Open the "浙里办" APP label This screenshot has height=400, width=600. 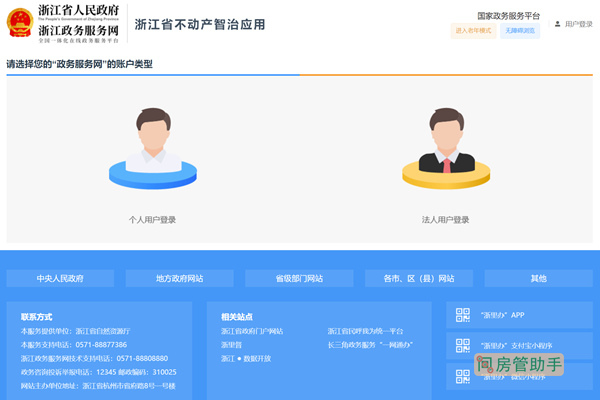pyautogui.click(x=502, y=315)
